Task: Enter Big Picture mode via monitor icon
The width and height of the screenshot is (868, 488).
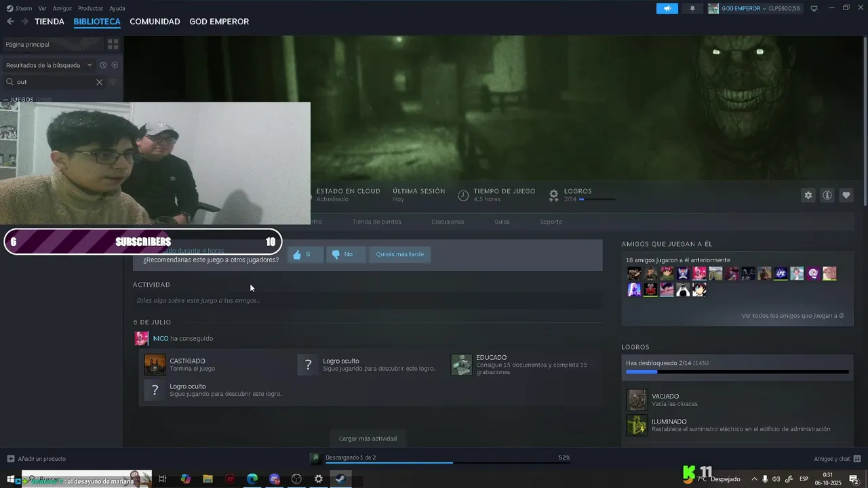Action: coord(814,8)
